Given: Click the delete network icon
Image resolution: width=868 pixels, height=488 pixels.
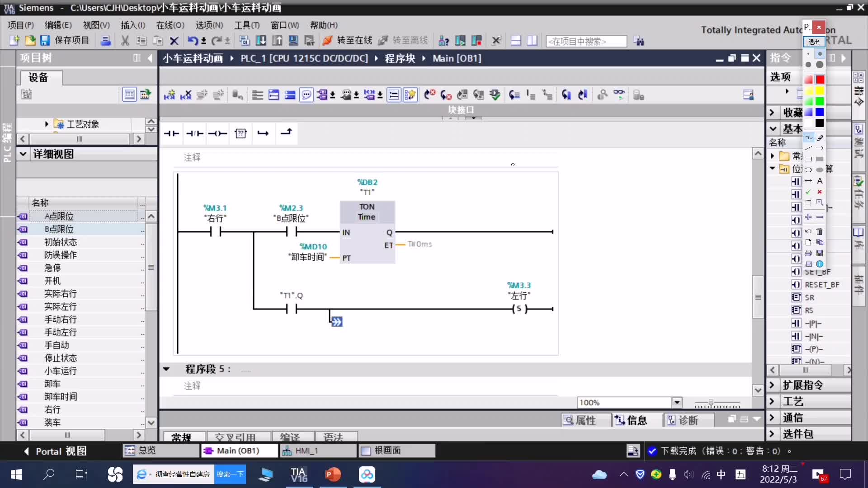Looking at the screenshot, I should [186, 95].
